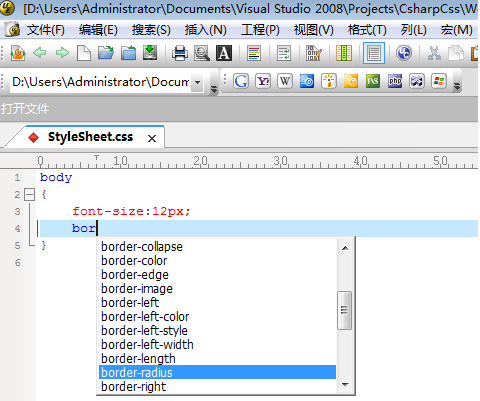The width and height of the screenshot is (480, 401).
Task: Choose border-length suggestion
Action: click(217, 359)
